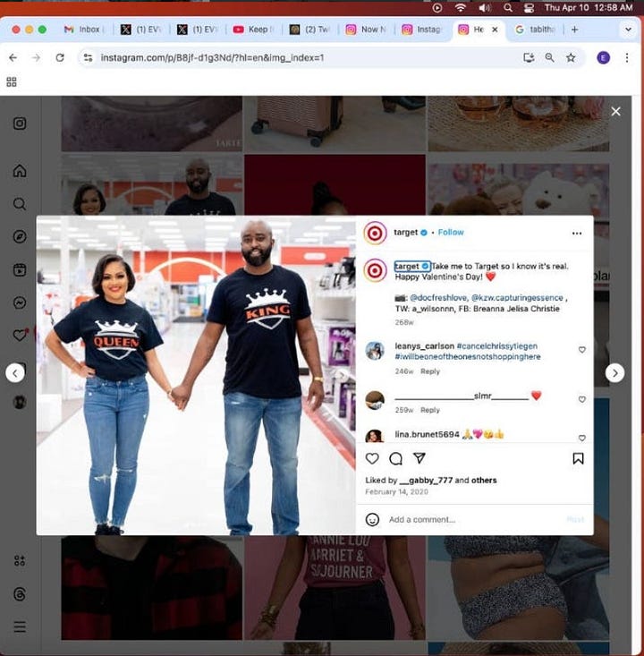
Task: Like the Target post with the heart
Action: [x=372, y=458]
